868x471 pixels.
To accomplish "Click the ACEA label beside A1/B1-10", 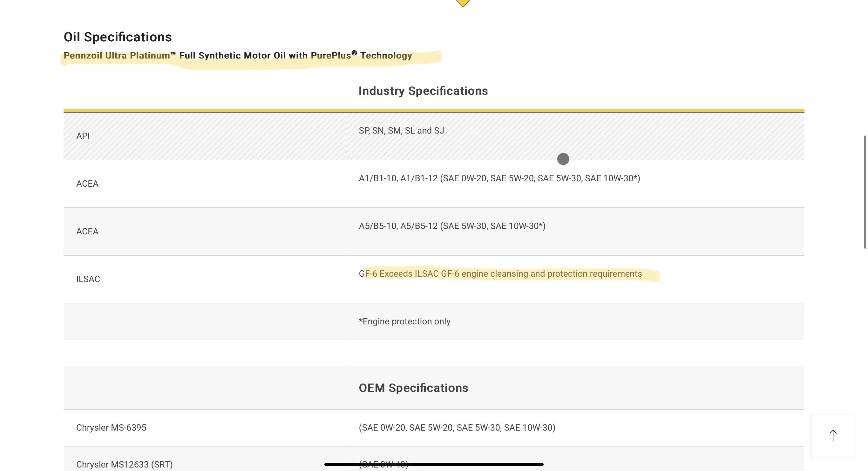I will tap(87, 184).
